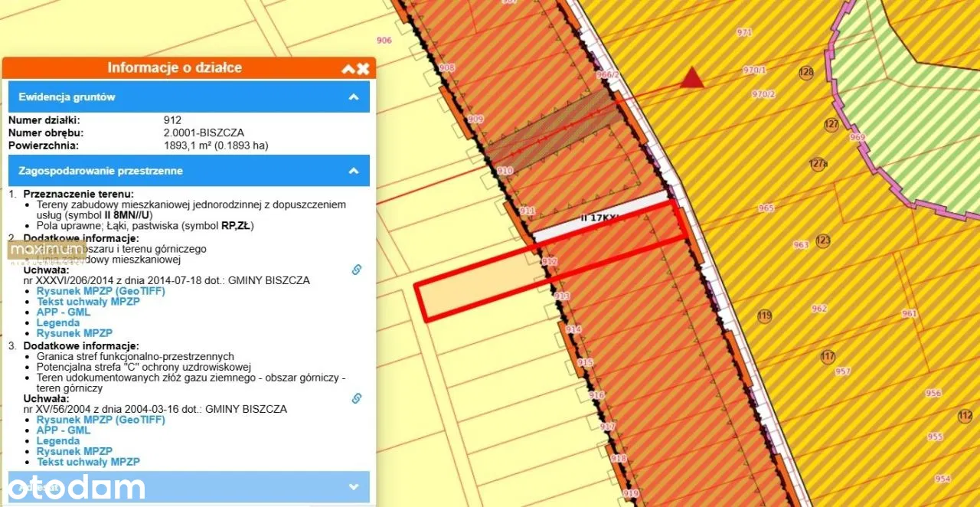Expand the collapsed Adresat section at the panel bottom
The height and width of the screenshot is (507, 980).
[354, 486]
